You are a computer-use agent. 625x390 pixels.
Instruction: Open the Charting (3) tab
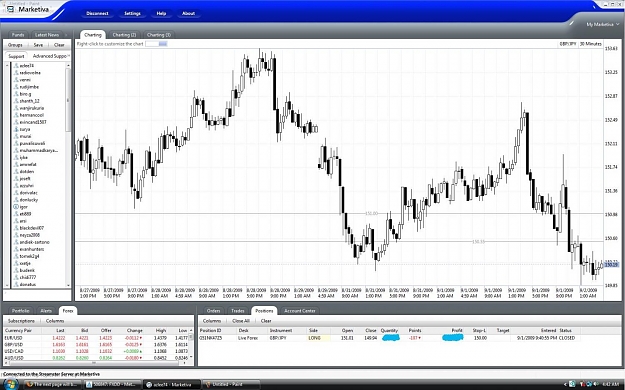[x=159, y=35]
